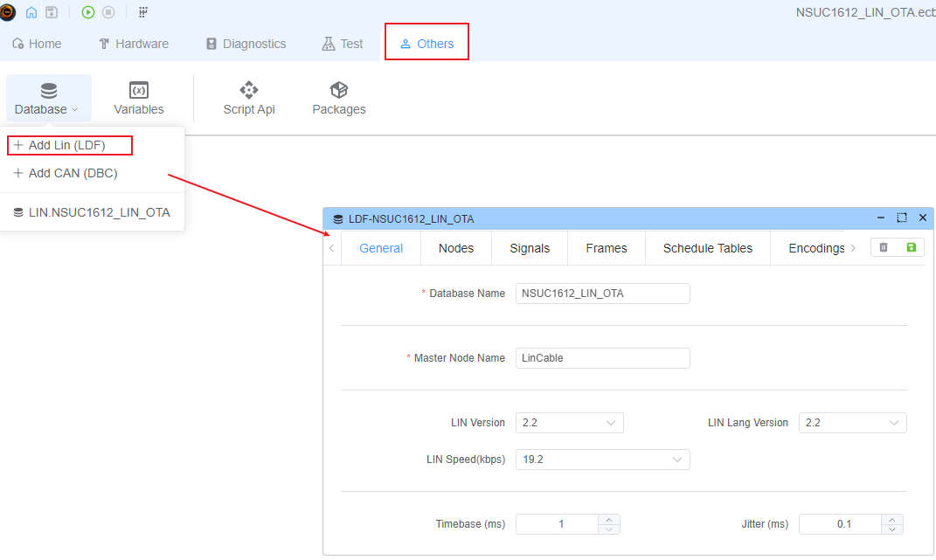Select Add Lin (LDF) menu entry

click(68, 145)
